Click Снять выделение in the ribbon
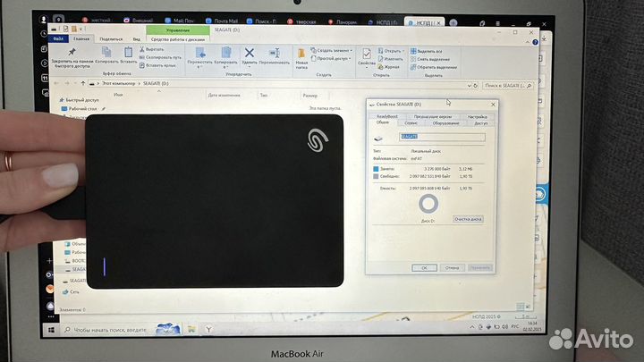Viewport: 644px width, 362px height. coord(430,59)
